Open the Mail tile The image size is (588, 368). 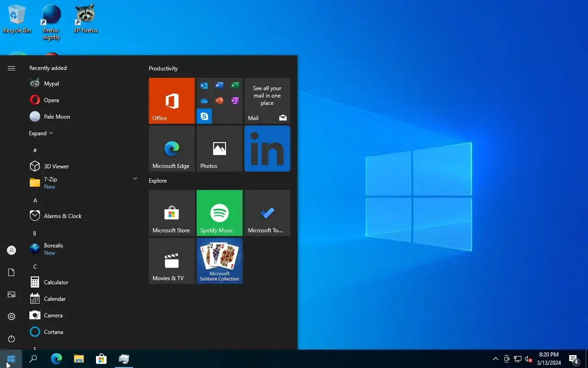[x=267, y=101]
